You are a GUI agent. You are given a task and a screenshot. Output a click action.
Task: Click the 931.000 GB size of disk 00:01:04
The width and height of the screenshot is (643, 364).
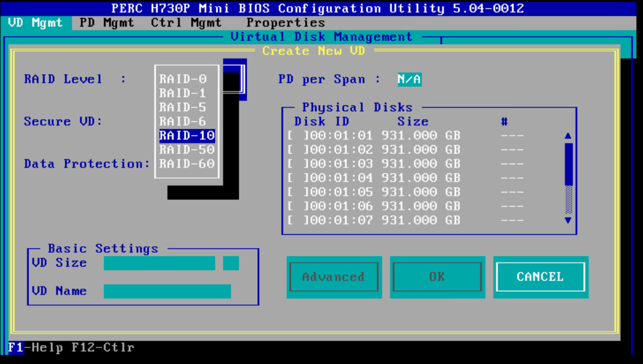pyautogui.click(x=421, y=178)
